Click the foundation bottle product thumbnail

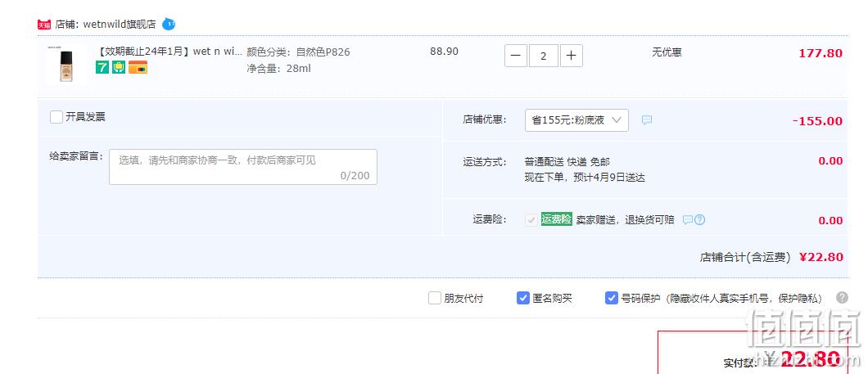66,64
